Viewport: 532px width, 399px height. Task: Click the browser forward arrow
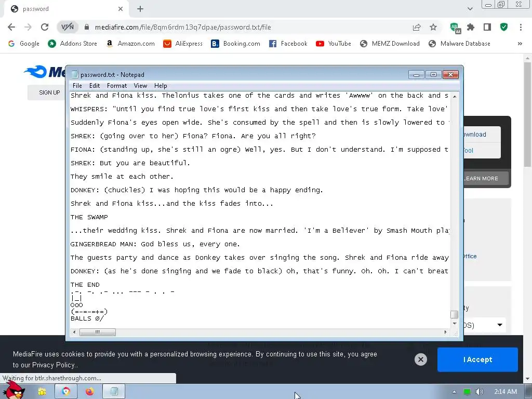point(28,27)
